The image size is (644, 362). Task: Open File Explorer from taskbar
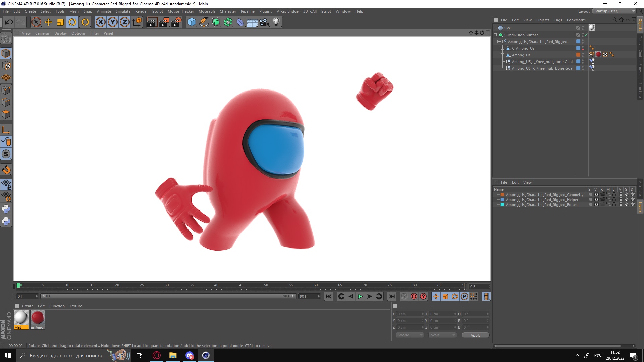173,355
